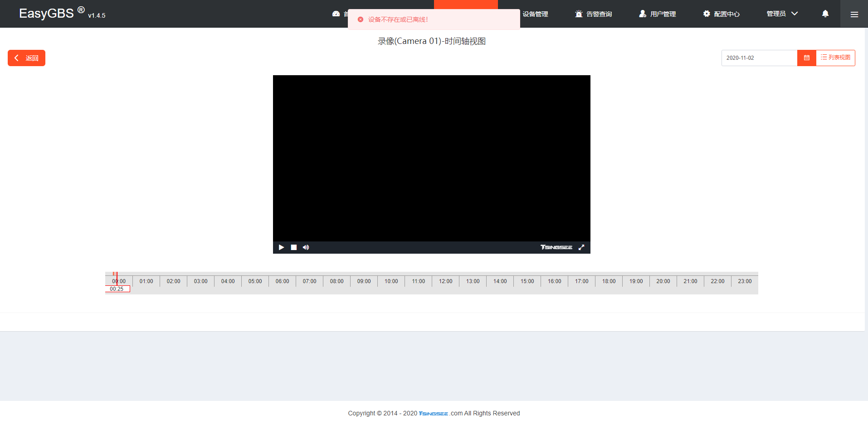The width and height of the screenshot is (868, 424).
Task: Choose 13:00 on the timeline
Action: [x=473, y=281]
